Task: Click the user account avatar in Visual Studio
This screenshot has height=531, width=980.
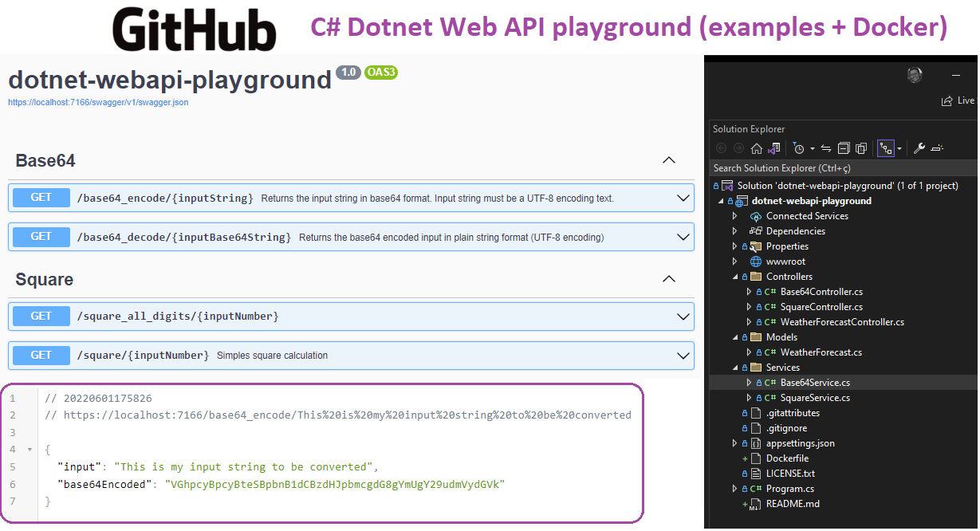Action: pyautogui.click(x=915, y=75)
